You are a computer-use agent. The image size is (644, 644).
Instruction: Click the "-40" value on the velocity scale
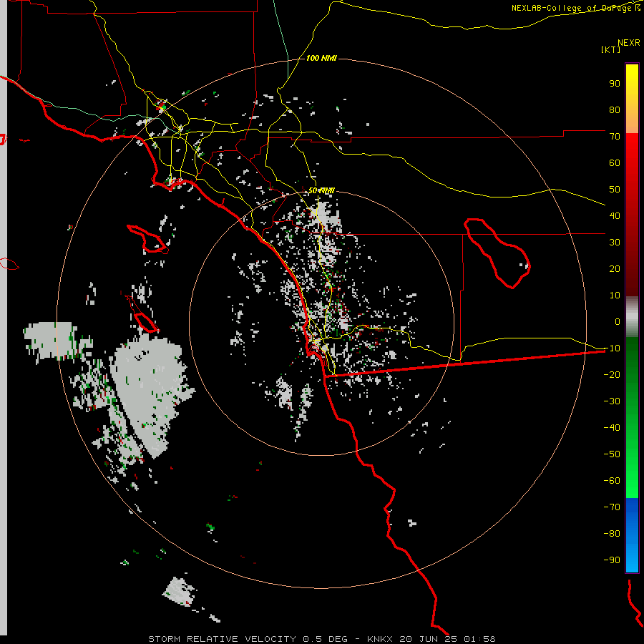612,428
